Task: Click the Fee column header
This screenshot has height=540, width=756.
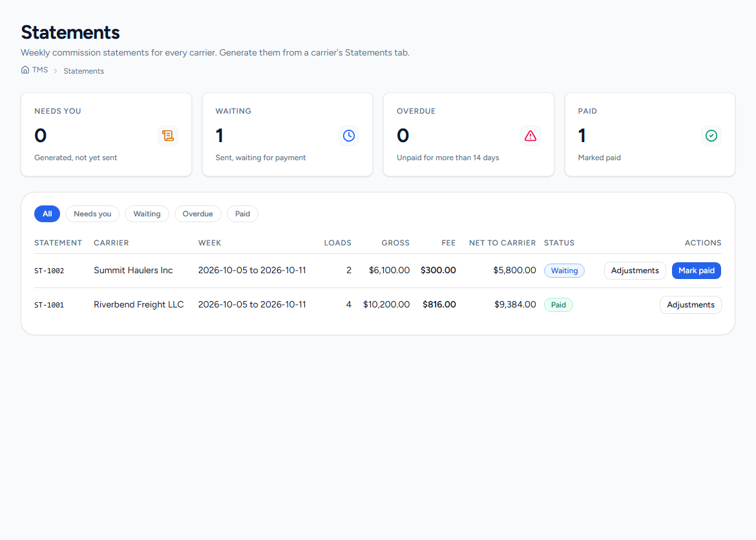Action: (448, 242)
